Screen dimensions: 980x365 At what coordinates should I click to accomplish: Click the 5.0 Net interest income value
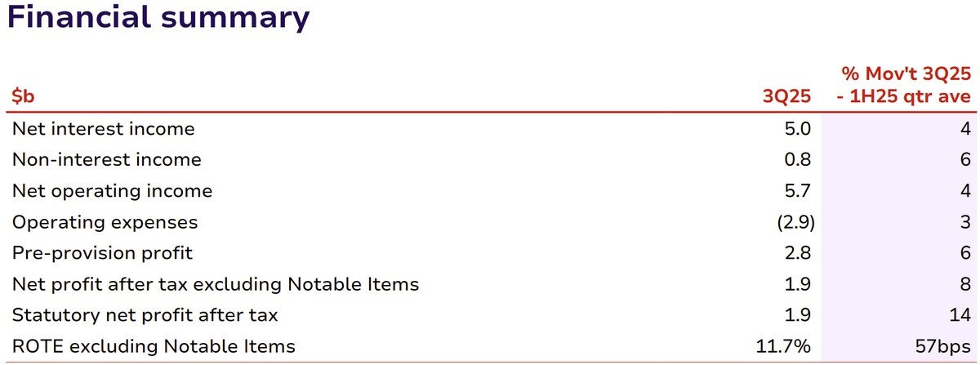(x=798, y=128)
